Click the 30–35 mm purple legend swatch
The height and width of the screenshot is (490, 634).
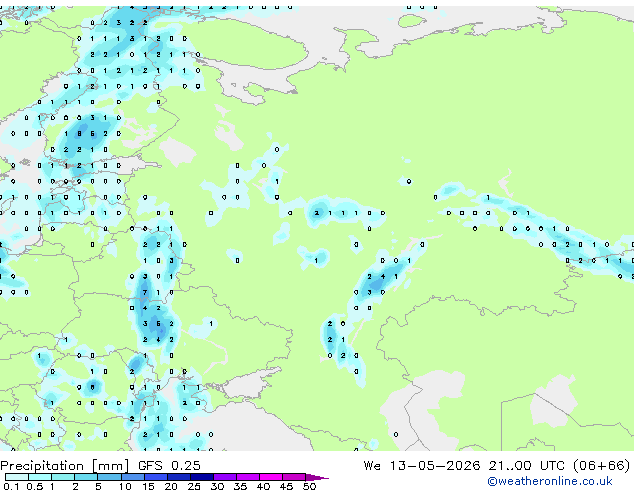coord(224,477)
